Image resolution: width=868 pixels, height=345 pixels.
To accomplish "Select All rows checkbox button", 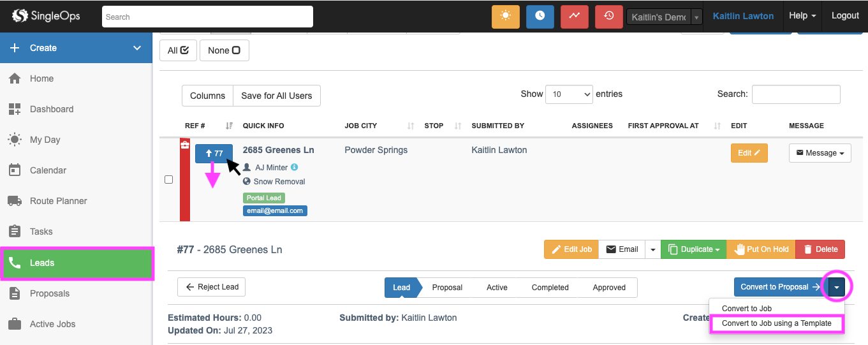I will pyautogui.click(x=178, y=50).
